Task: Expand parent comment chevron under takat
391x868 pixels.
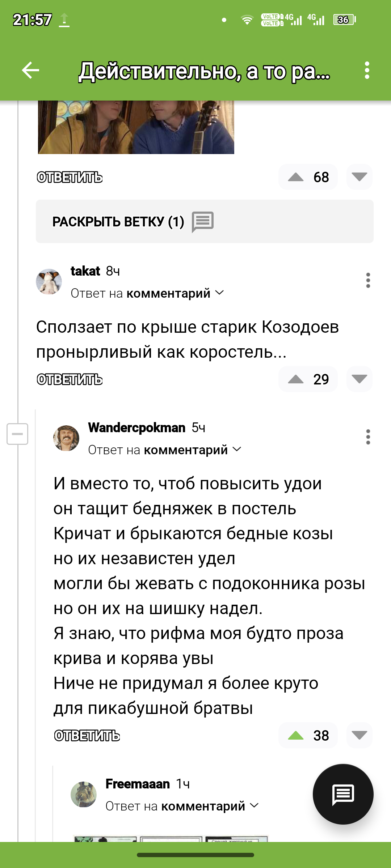Action: tap(219, 293)
